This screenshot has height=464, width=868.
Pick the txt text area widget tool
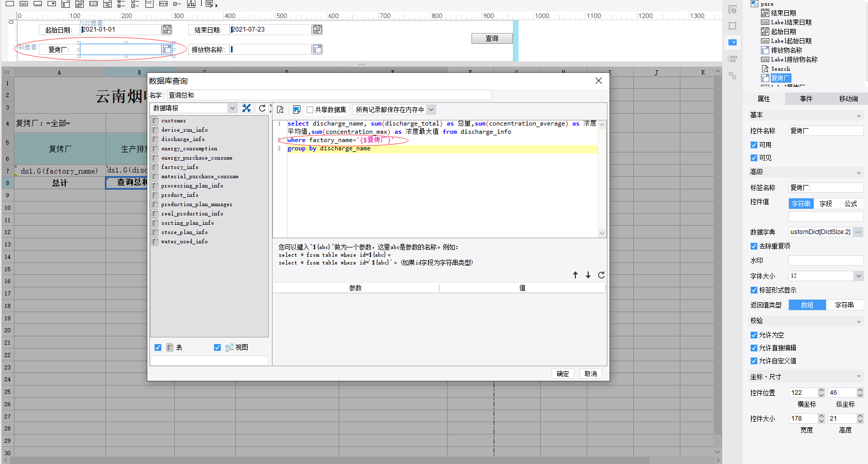[x=149, y=4]
